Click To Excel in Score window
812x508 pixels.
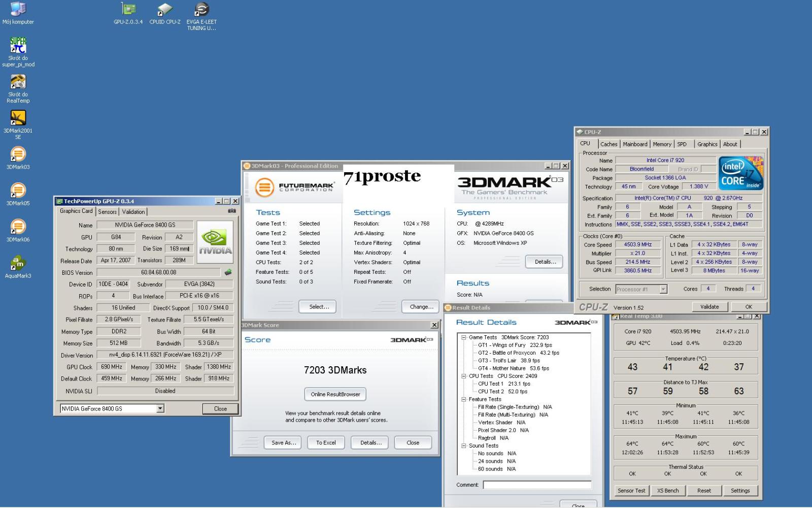click(326, 442)
